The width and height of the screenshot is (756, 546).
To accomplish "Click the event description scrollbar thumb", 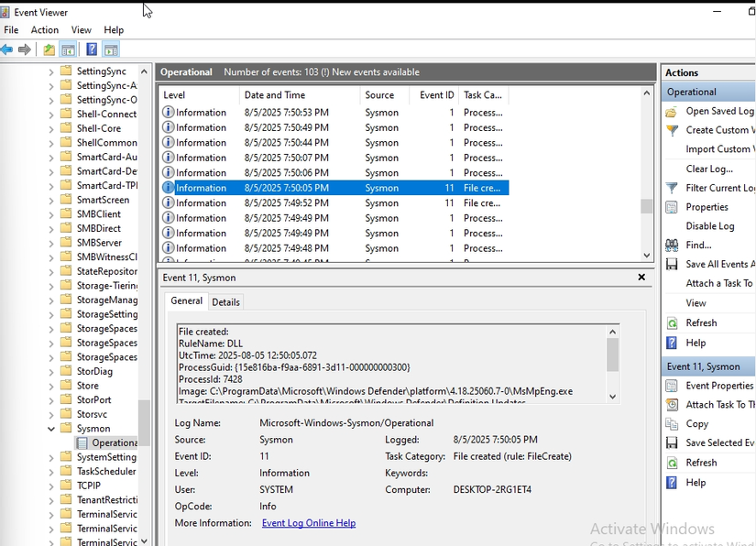I will point(612,355).
